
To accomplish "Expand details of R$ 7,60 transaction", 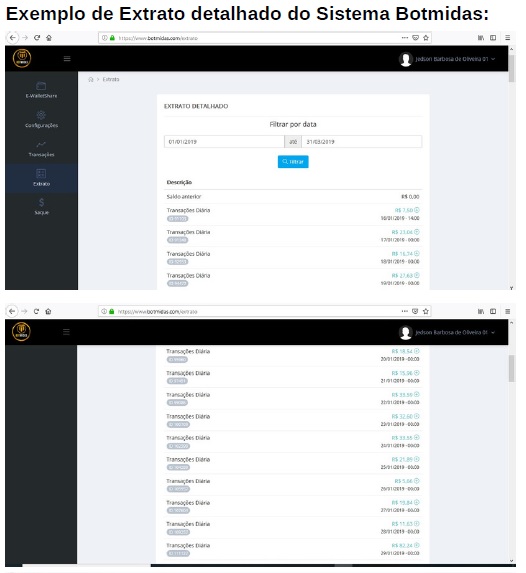I will tap(417, 210).
